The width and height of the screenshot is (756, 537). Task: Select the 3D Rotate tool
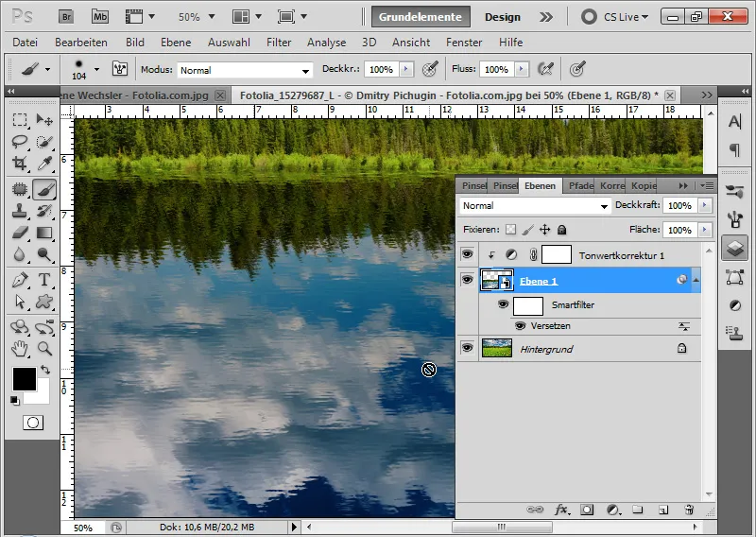(19, 327)
